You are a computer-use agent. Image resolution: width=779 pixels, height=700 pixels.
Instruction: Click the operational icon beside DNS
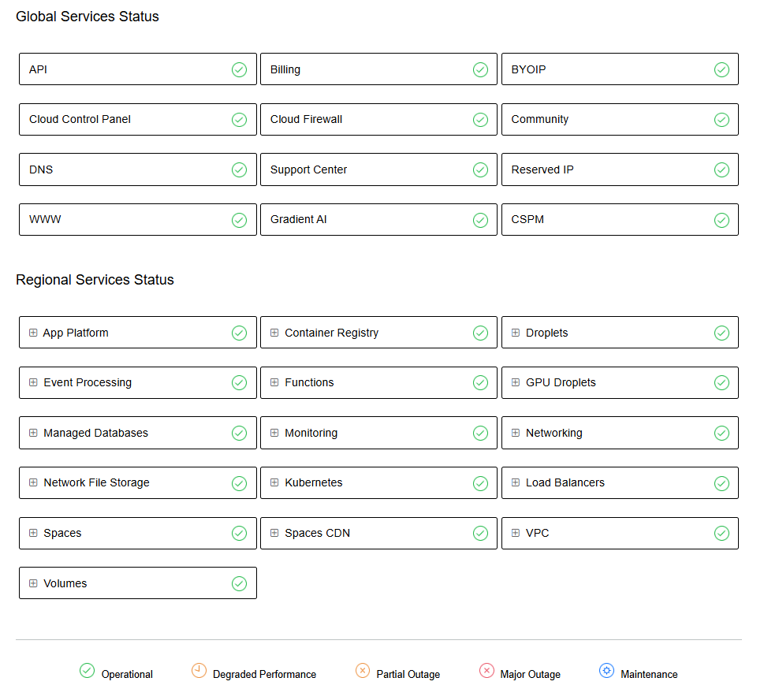[x=239, y=169]
